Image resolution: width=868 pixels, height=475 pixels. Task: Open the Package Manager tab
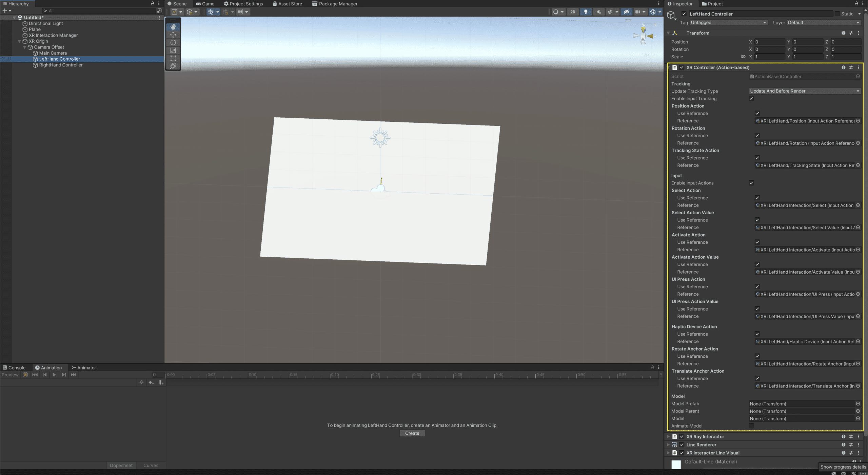(x=335, y=4)
